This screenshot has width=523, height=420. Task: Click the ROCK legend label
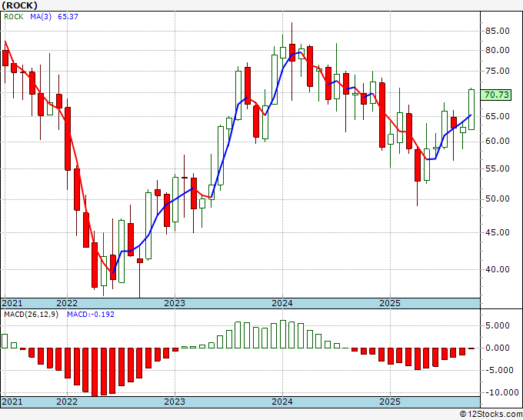point(14,17)
